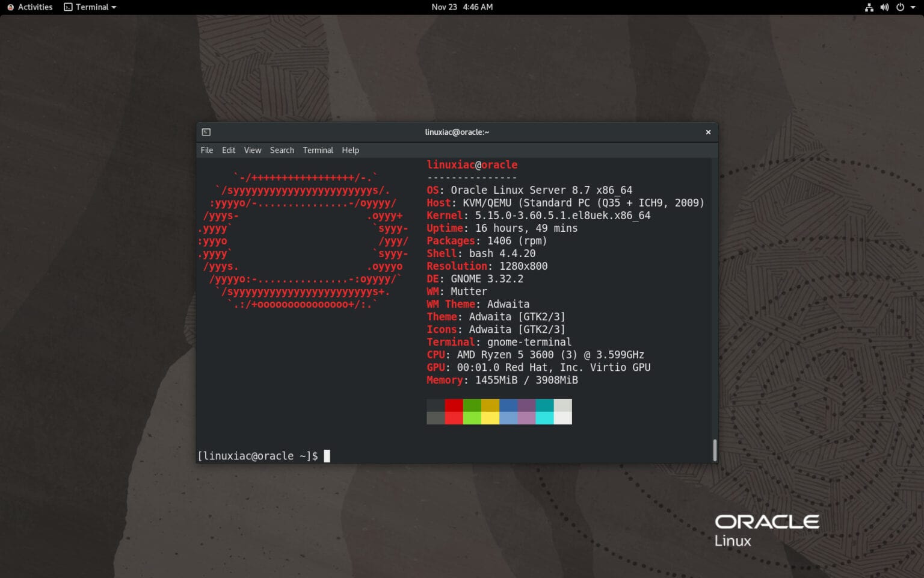Viewport: 924px width, 578px height.
Task: Open the Search menu
Action: pos(282,150)
